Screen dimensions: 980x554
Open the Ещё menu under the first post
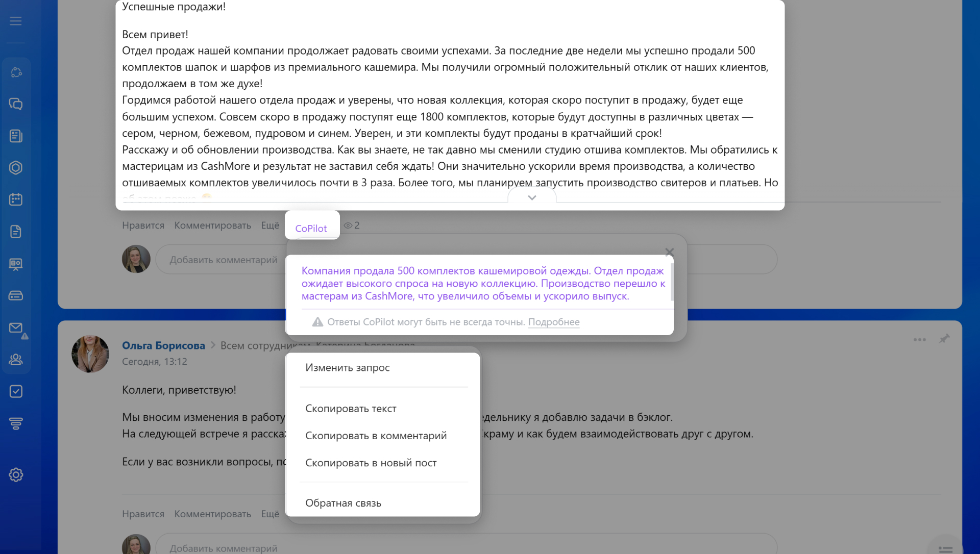270,225
